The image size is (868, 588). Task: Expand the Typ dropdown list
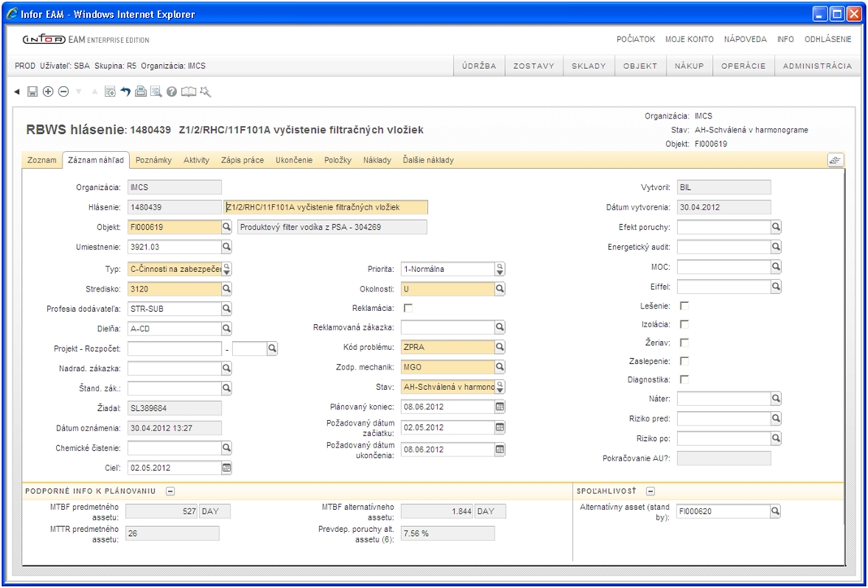tap(227, 269)
